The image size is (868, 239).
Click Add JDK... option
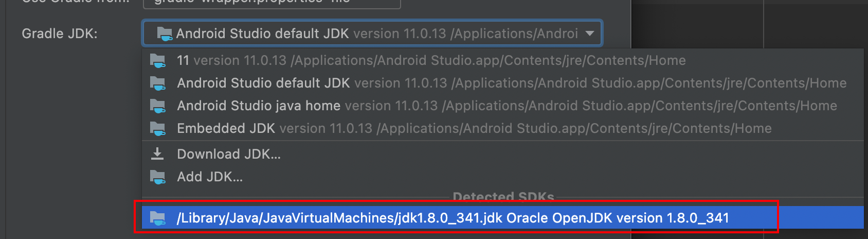pyautogui.click(x=503, y=177)
